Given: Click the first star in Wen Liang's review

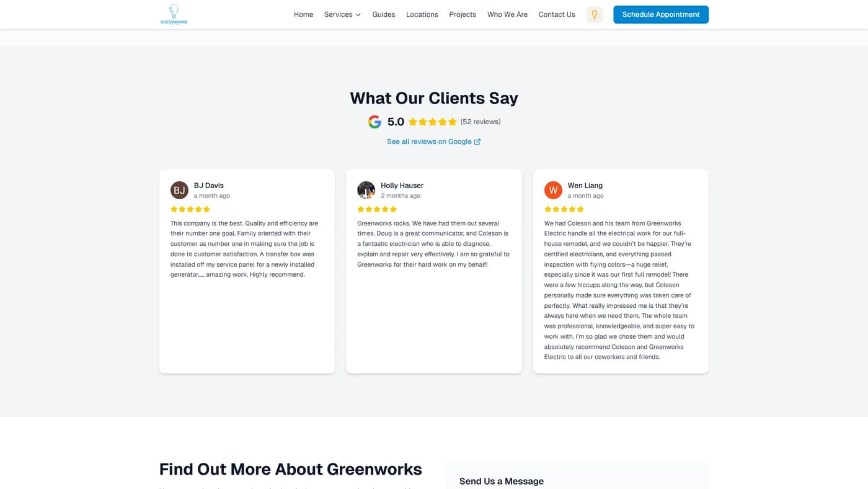Looking at the screenshot, I should point(547,209).
